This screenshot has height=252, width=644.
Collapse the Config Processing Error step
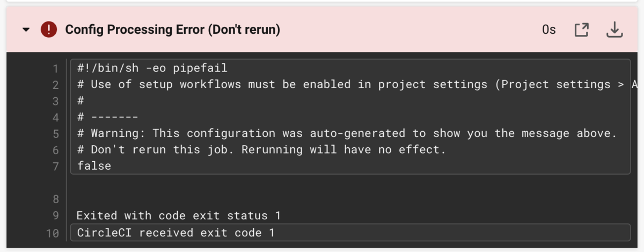pos(26,30)
